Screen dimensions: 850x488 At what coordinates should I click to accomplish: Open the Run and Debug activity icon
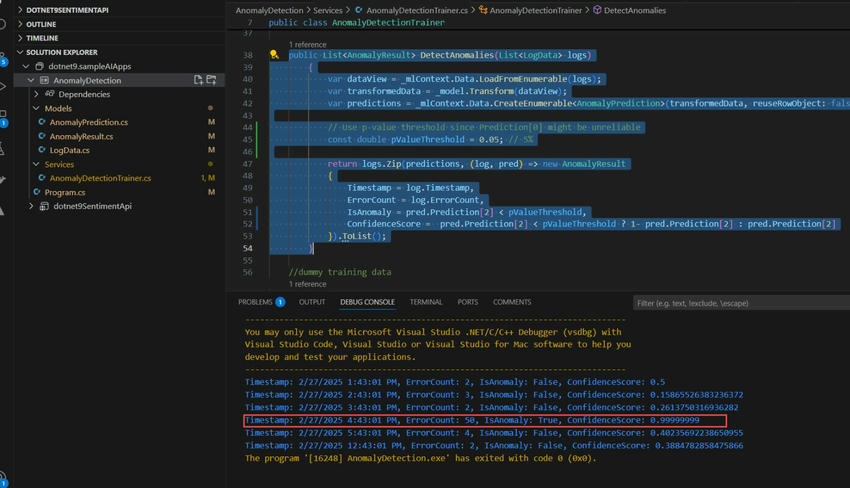pyautogui.click(x=3, y=87)
